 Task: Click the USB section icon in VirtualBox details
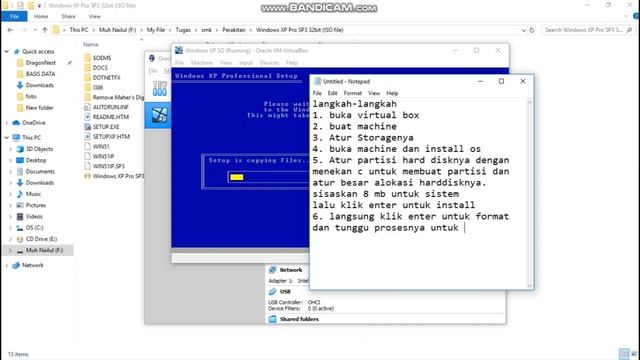[x=273, y=291]
